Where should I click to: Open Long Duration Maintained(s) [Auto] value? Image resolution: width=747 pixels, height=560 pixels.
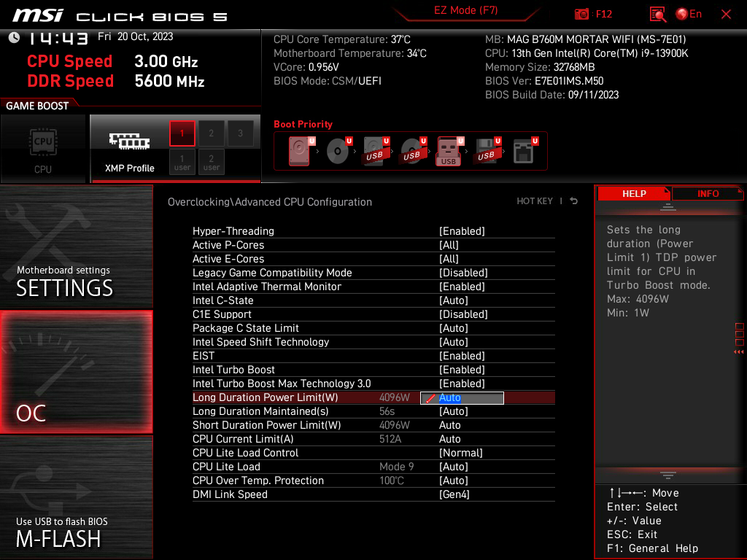tap(454, 411)
